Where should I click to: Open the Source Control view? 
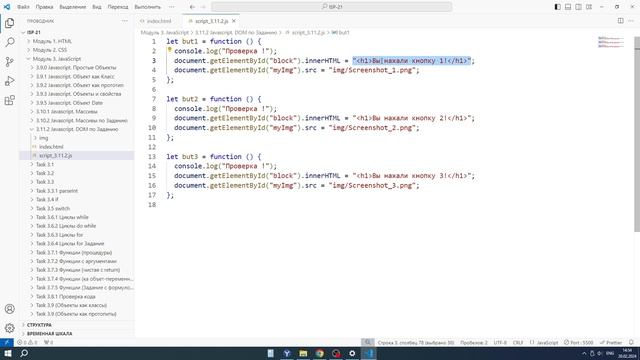[10, 62]
